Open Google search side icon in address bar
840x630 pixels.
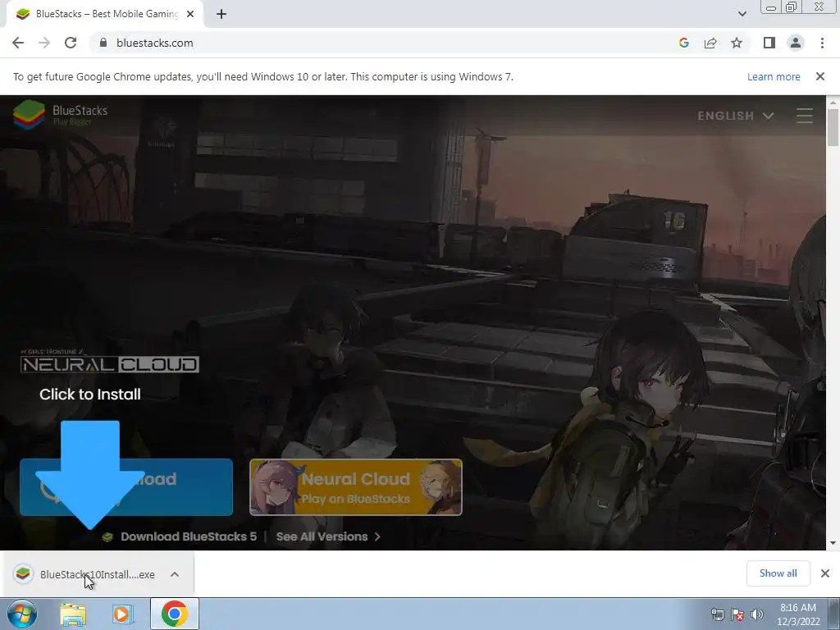pos(683,43)
